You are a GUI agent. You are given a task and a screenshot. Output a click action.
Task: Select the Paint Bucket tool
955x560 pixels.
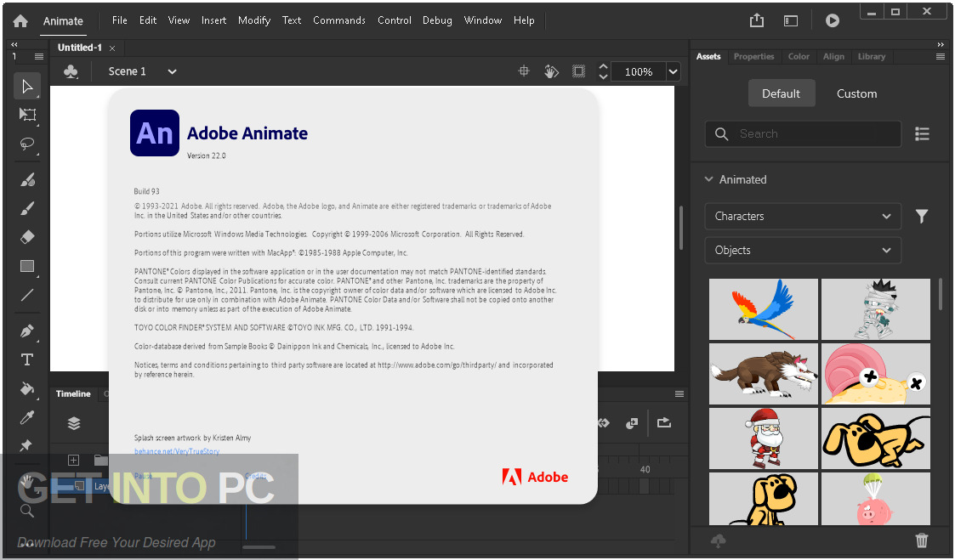27,388
